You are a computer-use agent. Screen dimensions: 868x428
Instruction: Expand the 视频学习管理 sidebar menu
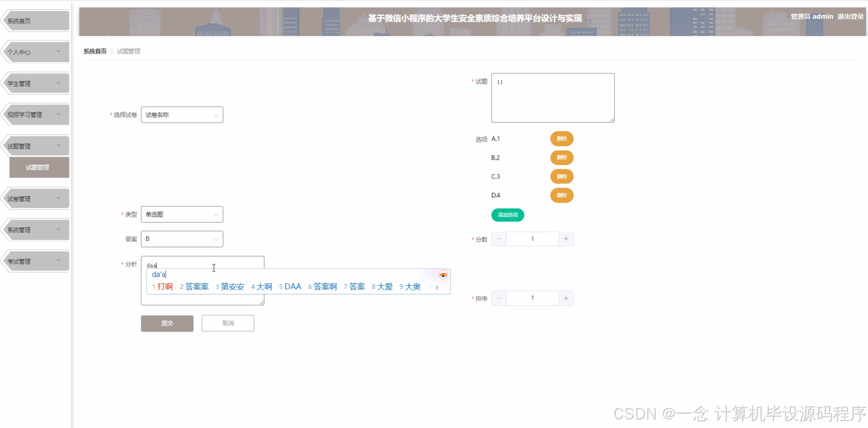pyautogui.click(x=37, y=115)
